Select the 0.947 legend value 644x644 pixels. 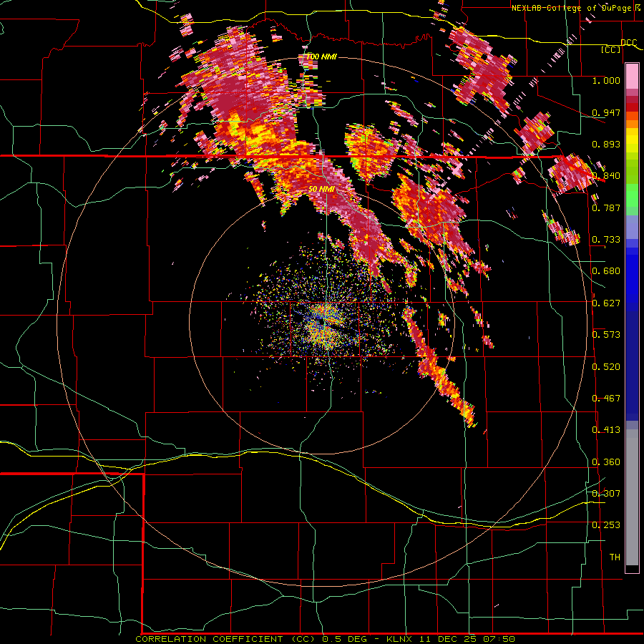(x=606, y=112)
